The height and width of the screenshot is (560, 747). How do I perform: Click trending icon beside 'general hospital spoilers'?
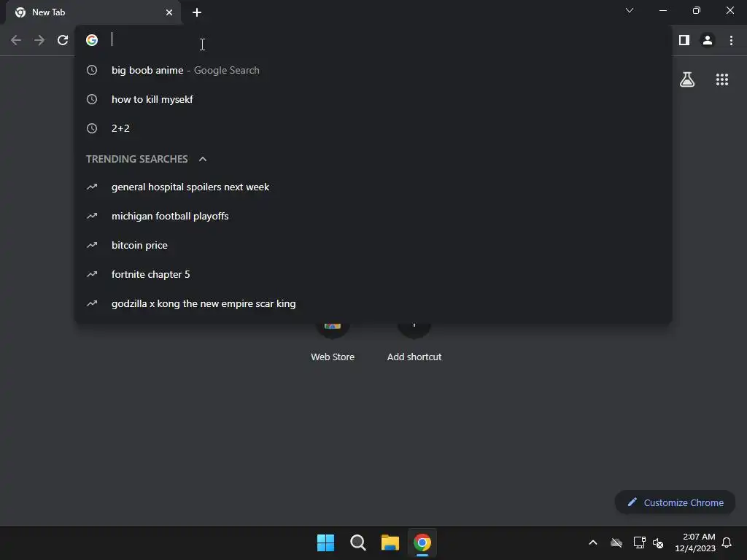[x=92, y=187]
